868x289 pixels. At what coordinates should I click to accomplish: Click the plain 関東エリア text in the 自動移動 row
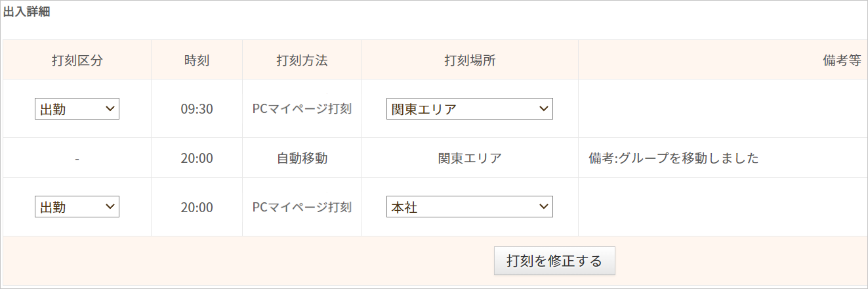point(470,158)
